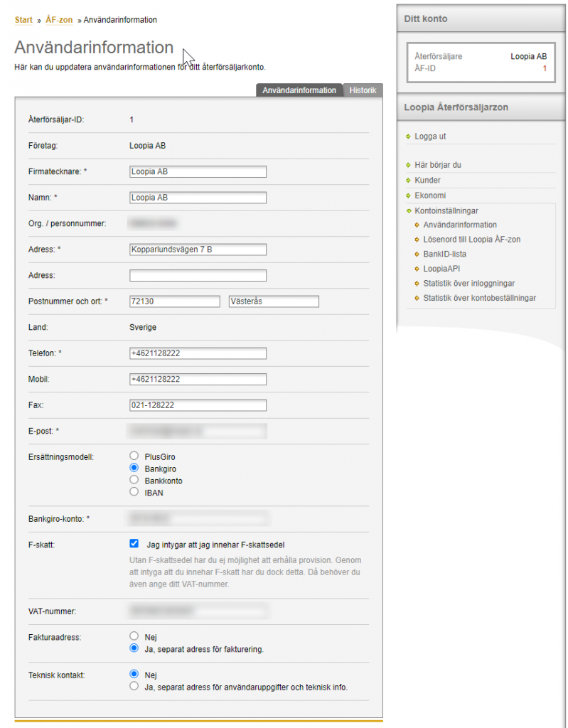Open the LoopiaAPI page
568x728 pixels.
[441, 269]
